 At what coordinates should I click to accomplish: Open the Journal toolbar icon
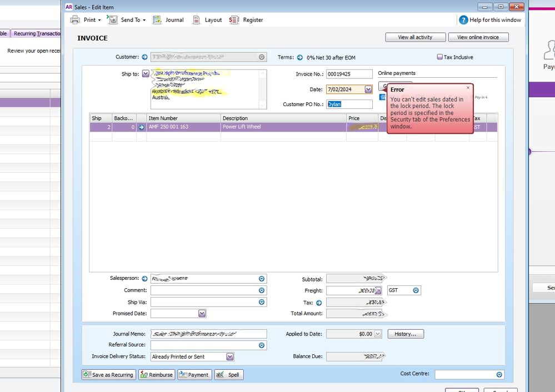(157, 20)
